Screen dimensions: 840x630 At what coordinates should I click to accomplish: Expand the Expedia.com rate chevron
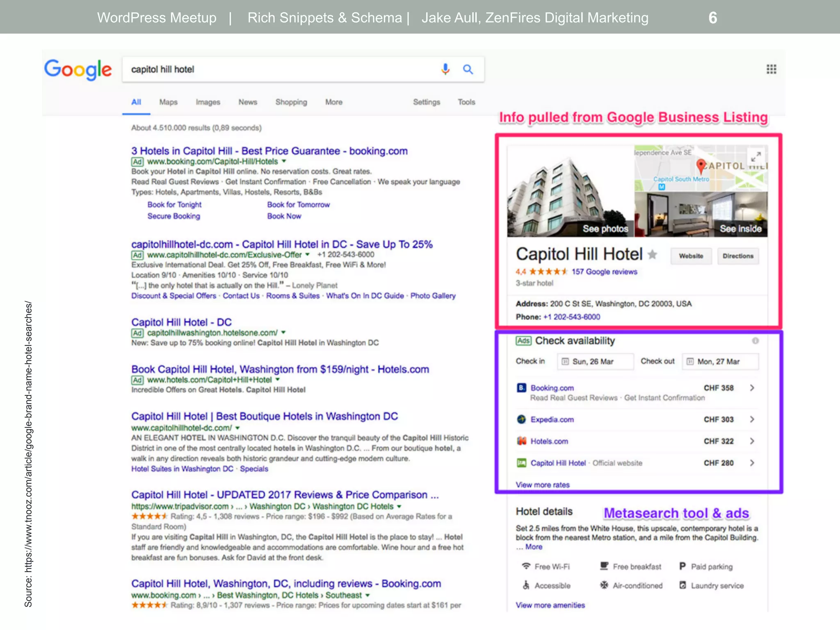tap(752, 419)
